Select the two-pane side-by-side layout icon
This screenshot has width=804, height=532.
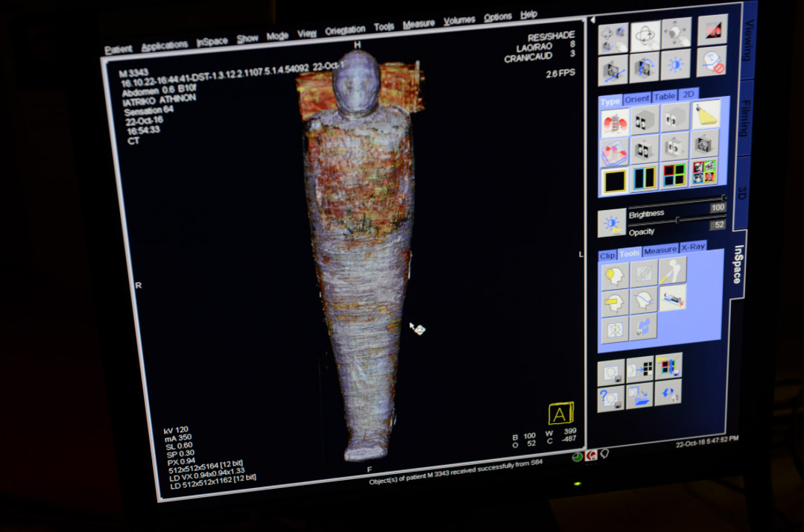pos(645,178)
